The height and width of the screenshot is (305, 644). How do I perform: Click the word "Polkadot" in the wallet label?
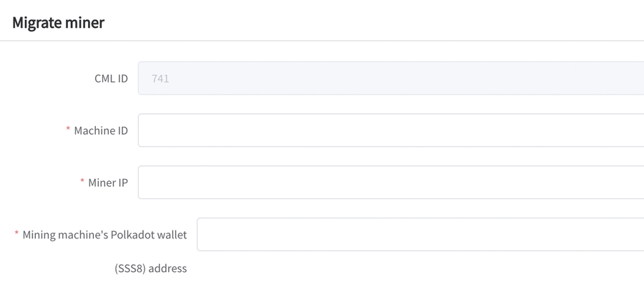point(138,235)
